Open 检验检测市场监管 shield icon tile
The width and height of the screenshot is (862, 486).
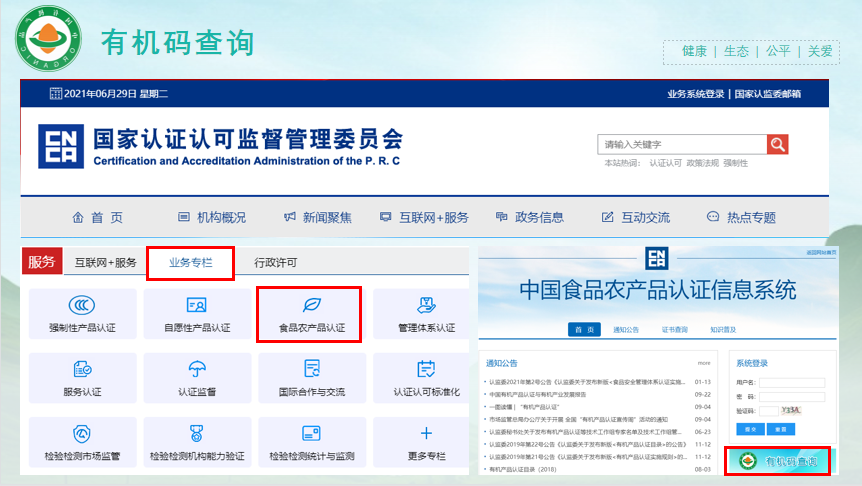click(82, 443)
